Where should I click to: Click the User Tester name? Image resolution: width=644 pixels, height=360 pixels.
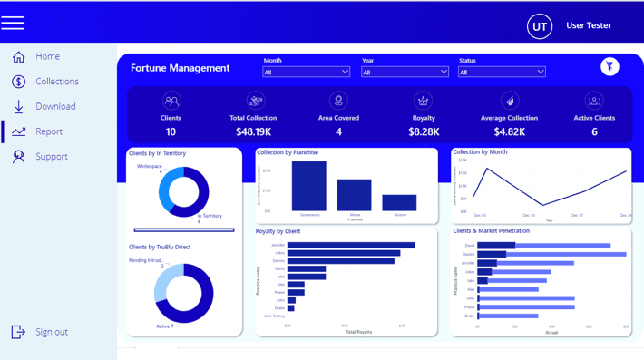(589, 25)
